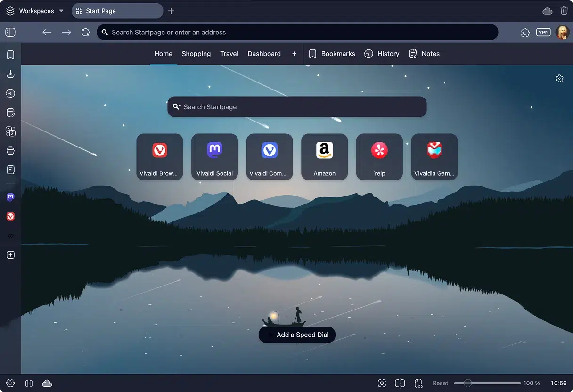Image resolution: width=573 pixels, height=392 pixels.
Task: Click the Add a Speed Dial button
Action: tap(297, 335)
